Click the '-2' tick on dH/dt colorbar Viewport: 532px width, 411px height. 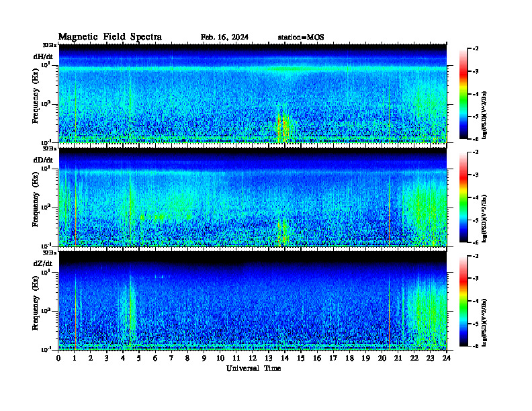pyautogui.click(x=476, y=49)
